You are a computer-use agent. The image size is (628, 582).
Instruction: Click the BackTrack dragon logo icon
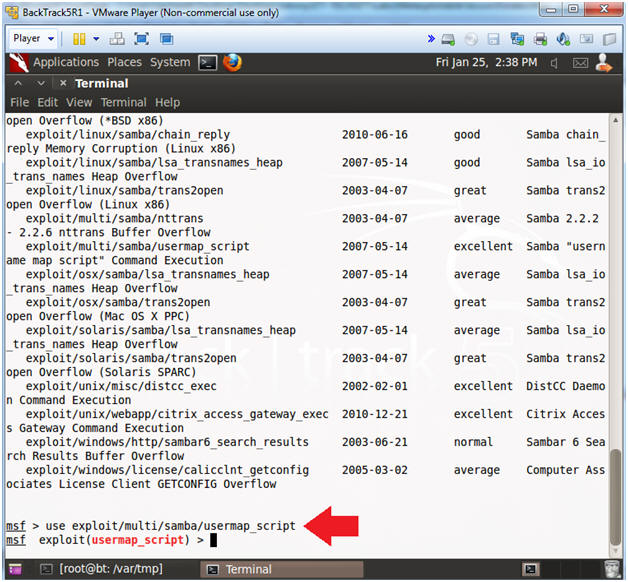18,62
